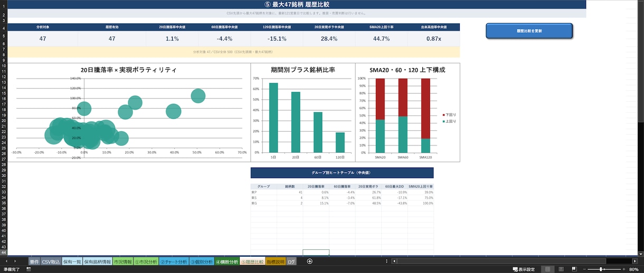Viewport: 644px width, 273px height.
Task: Click the 20日騰落率×実現ボラティリティ chart title
Action: [x=129, y=70]
